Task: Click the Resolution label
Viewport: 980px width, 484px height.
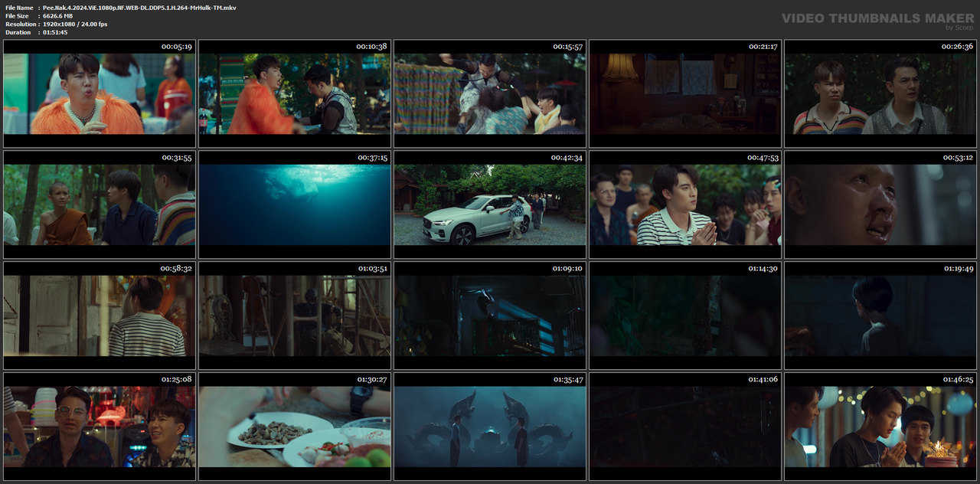Action: click(19, 25)
